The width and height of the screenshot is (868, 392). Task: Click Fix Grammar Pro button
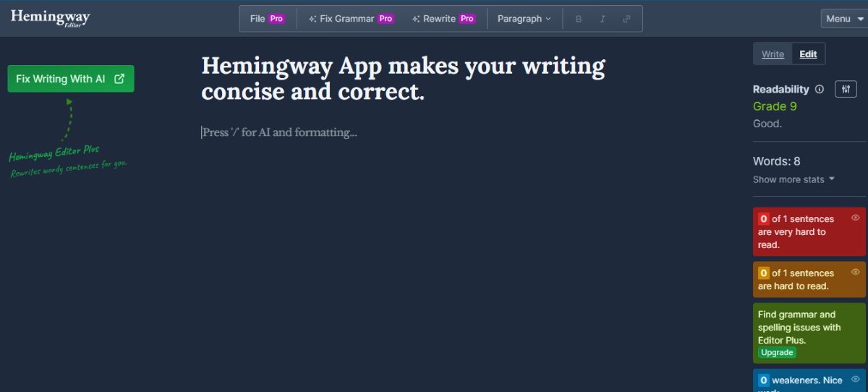351,19
